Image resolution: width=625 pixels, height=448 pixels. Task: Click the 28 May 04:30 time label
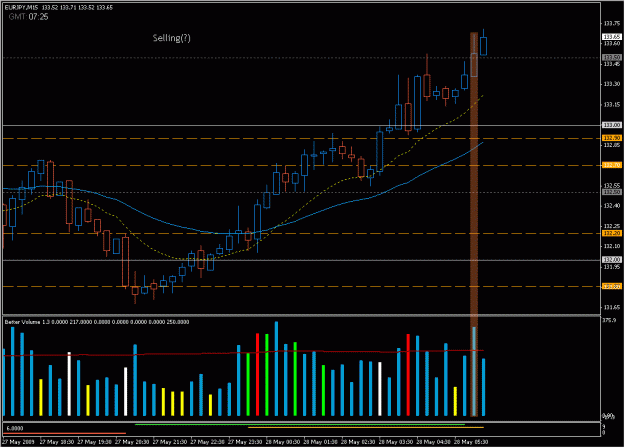(x=433, y=442)
